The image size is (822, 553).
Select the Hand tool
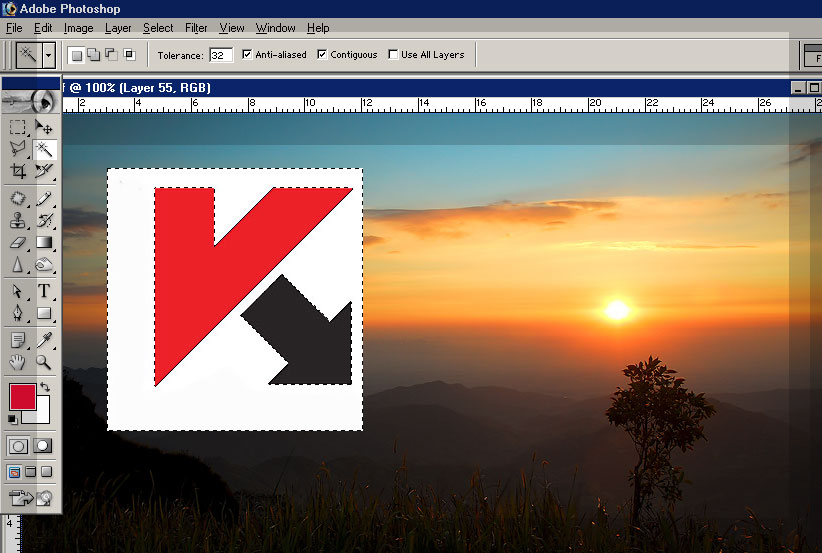tap(18, 362)
